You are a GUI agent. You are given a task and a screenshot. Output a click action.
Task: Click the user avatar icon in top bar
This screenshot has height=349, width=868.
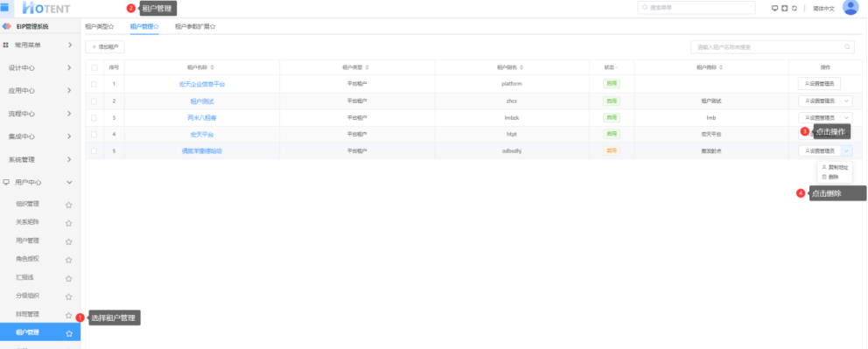coord(850,7)
